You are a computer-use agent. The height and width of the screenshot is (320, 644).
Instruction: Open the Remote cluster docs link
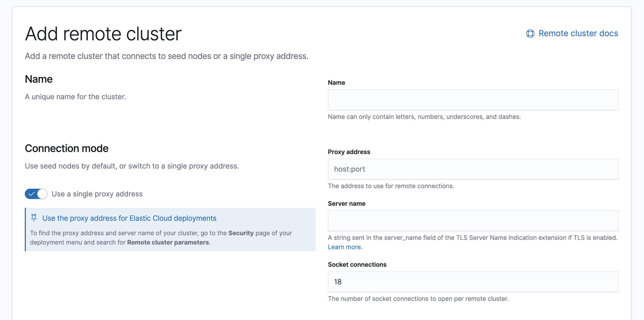(578, 33)
